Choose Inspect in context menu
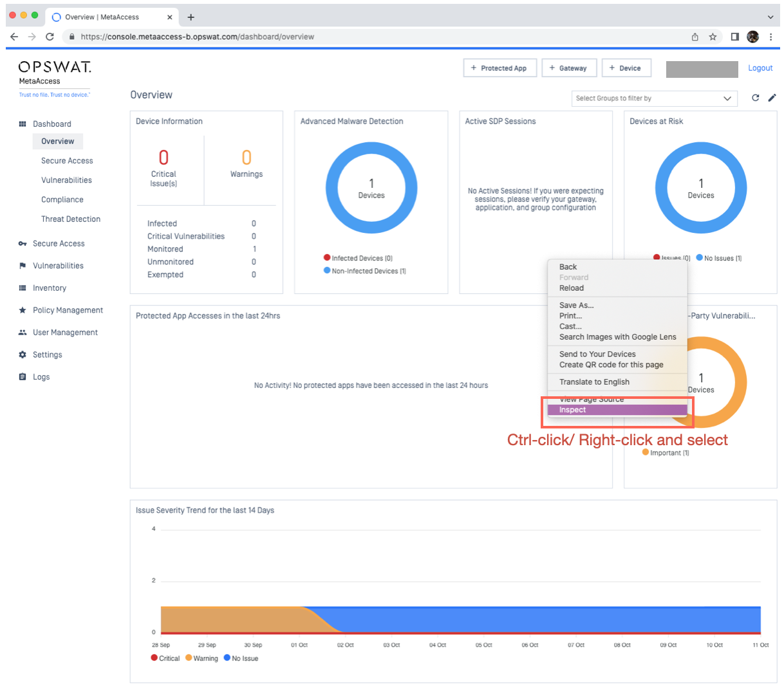This screenshot has height=689, width=784. (x=617, y=410)
